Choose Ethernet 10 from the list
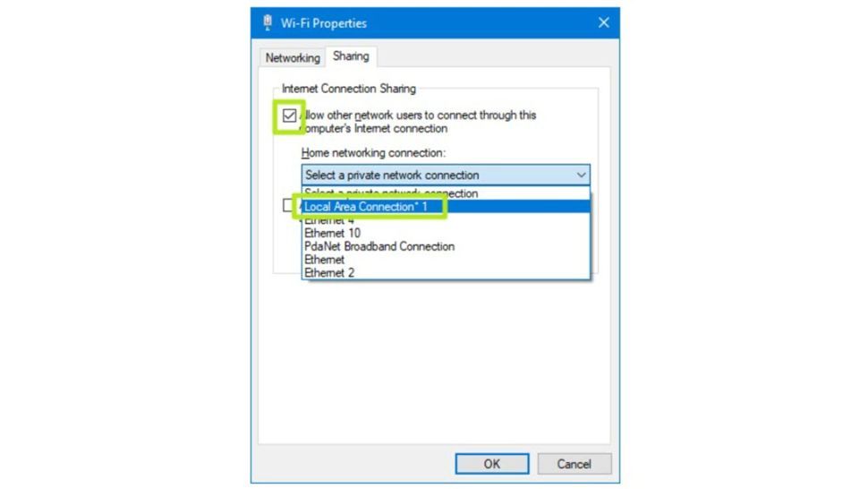 pyautogui.click(x=332, y=233)
